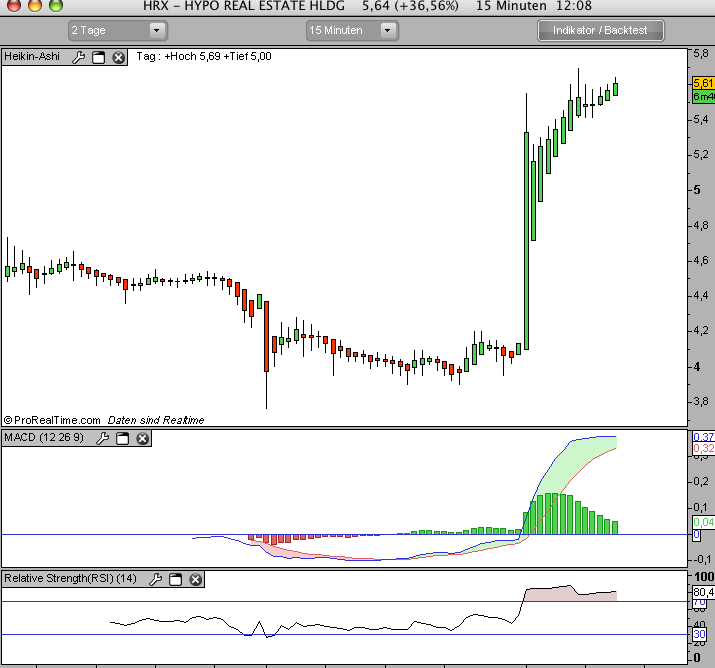
Task: Remove the MACD indicator panel
Action: point(142,438)
